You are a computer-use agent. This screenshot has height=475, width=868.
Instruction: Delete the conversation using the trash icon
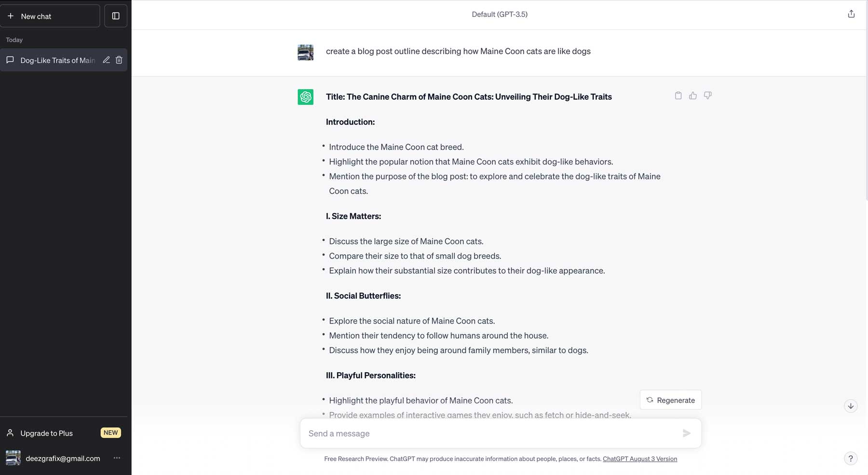(x=119, y=60)
